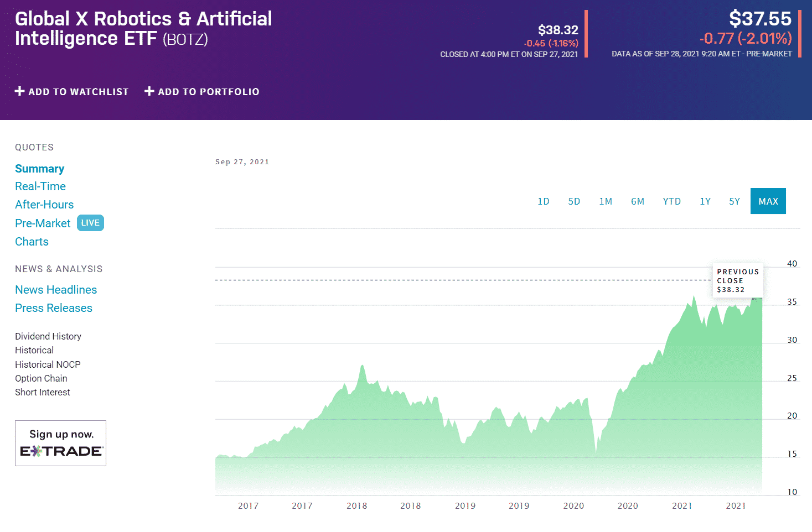Click the Previous Close $38.32 tooltip

tap(738, 280)
